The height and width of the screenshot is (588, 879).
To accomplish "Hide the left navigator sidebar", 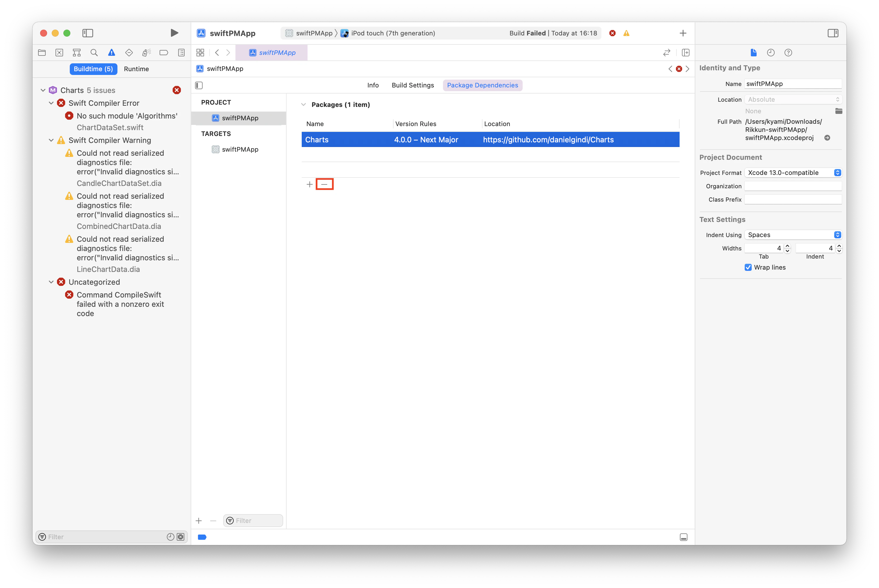I will click(87, 33).
